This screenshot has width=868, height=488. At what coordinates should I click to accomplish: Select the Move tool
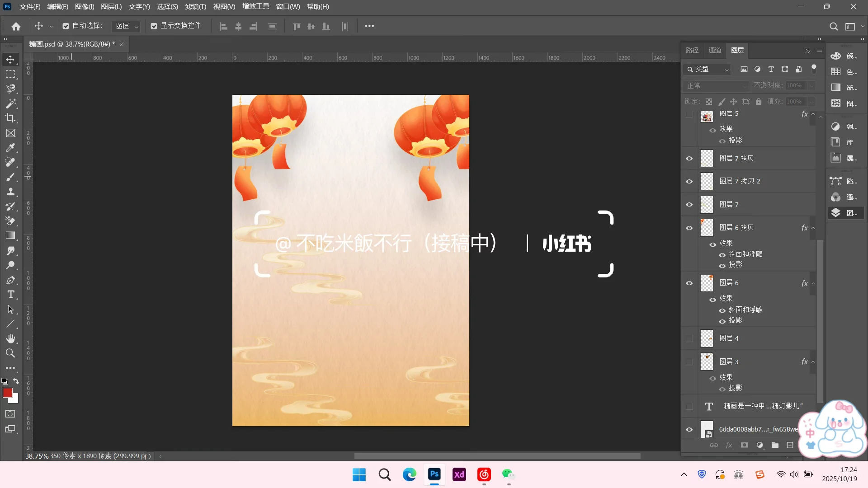click(x=11, y=59)
